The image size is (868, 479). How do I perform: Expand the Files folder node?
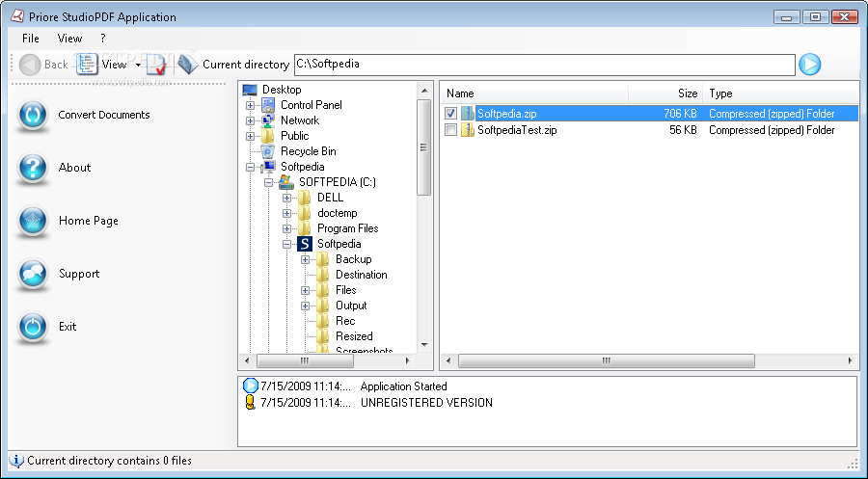pos(305,290)
